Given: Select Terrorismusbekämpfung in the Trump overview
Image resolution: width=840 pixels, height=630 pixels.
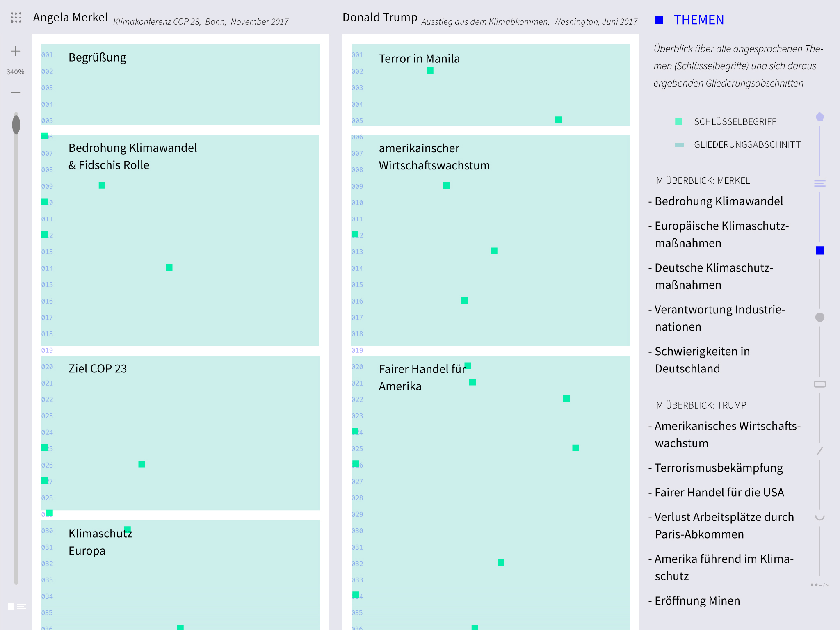Looking at the screenshot, I should (x=719, y=468).
